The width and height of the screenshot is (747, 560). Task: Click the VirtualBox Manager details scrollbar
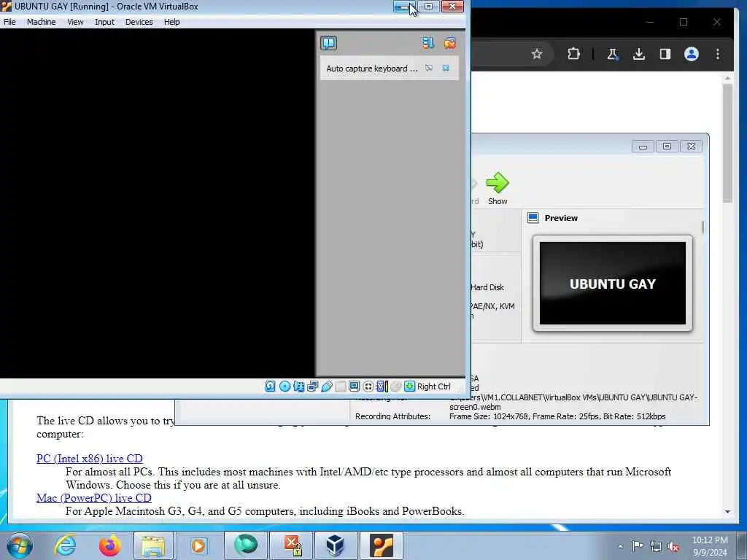[x=703, y=227]
